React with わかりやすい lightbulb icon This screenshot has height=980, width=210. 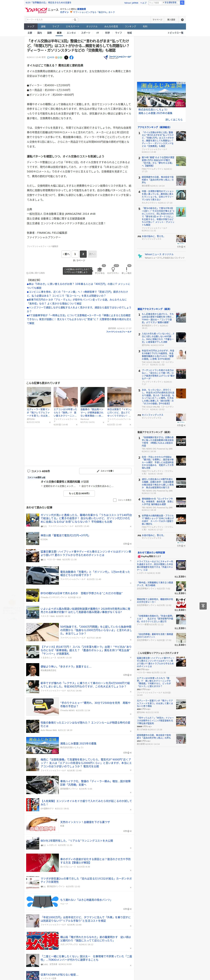pos(113,269)
